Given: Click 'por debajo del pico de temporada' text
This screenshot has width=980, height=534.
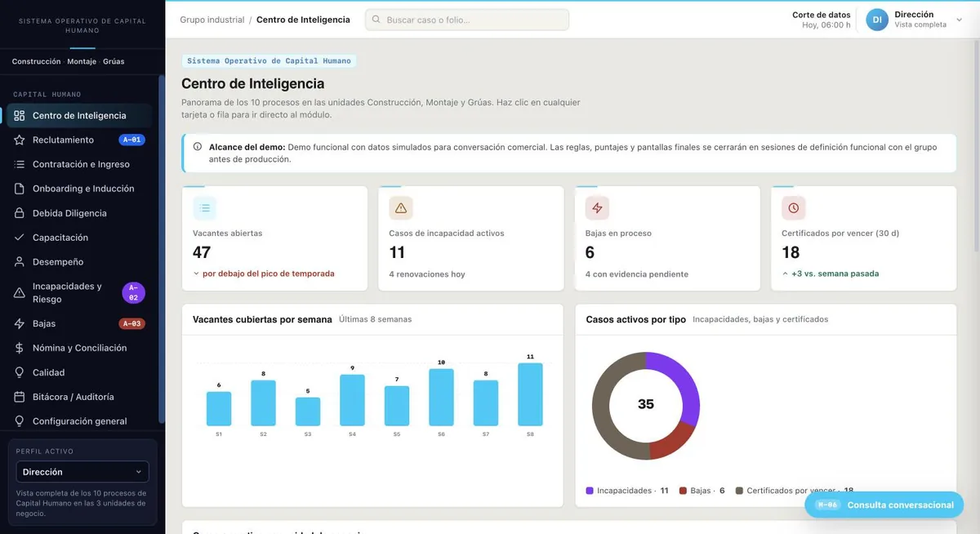Looking at the screenshot, I should click(268, 274).
